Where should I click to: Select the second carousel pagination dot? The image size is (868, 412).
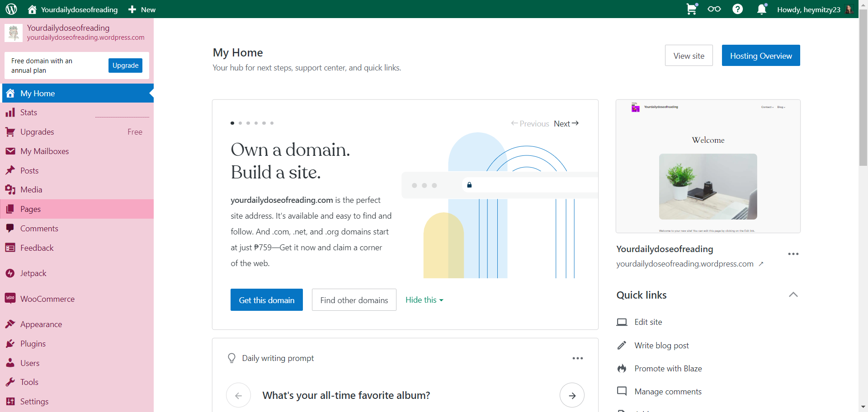click(240, 123)
